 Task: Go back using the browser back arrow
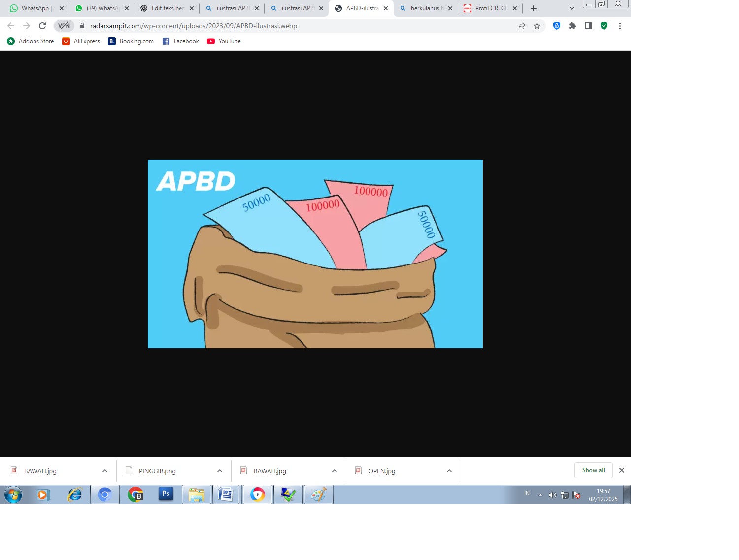click(x=11, y=26)
